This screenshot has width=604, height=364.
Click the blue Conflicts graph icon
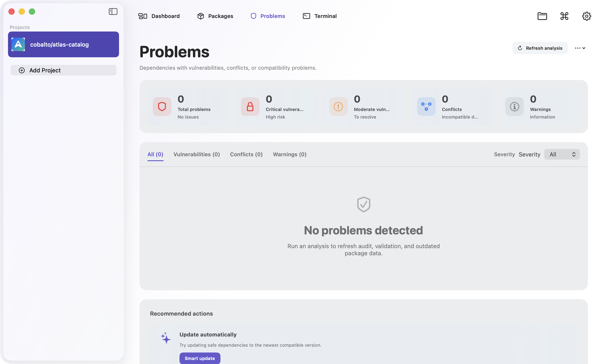pos(426,107)
